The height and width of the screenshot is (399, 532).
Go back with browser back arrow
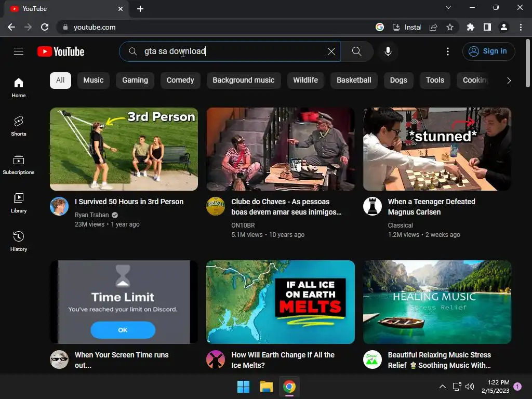click(11, 27)
